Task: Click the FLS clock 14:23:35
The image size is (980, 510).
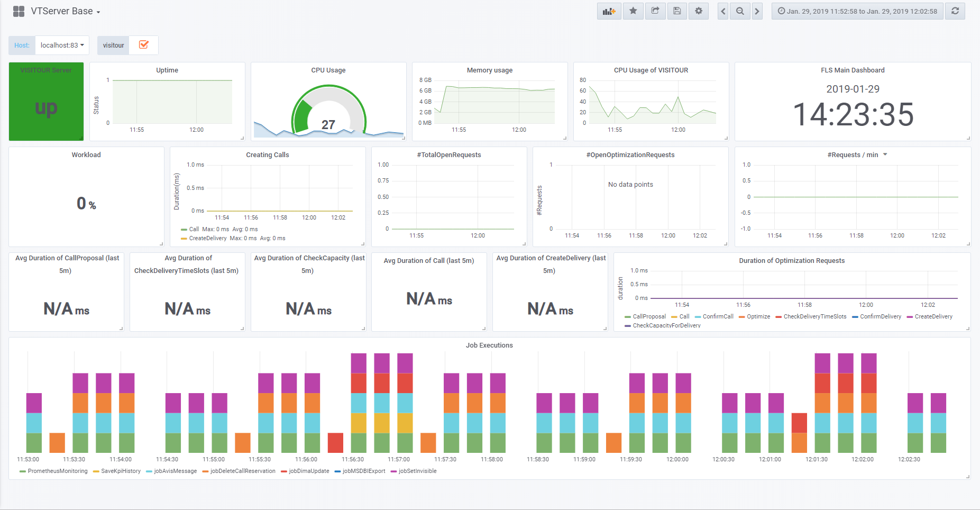Action: (x=853, y=114)
